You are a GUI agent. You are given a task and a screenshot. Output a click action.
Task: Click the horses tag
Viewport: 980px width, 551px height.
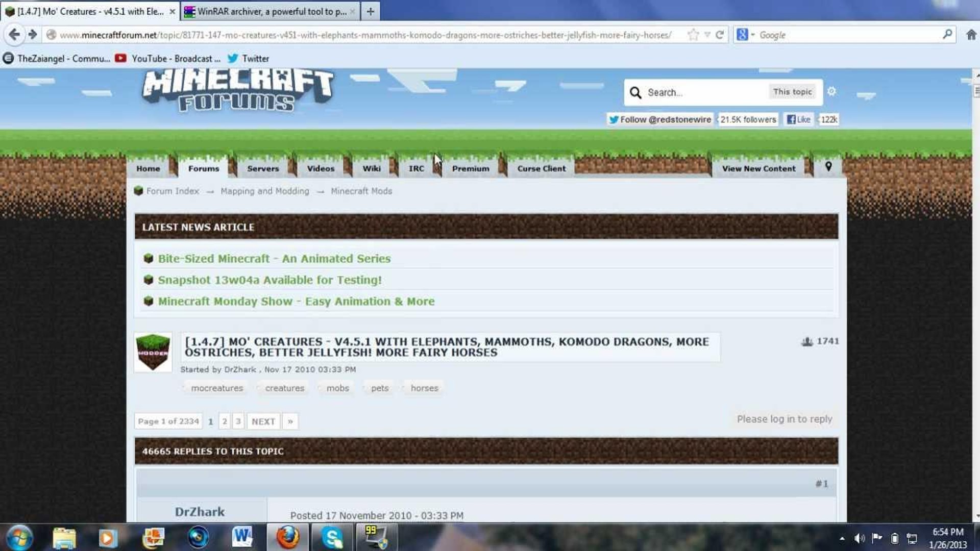(424, 388)
